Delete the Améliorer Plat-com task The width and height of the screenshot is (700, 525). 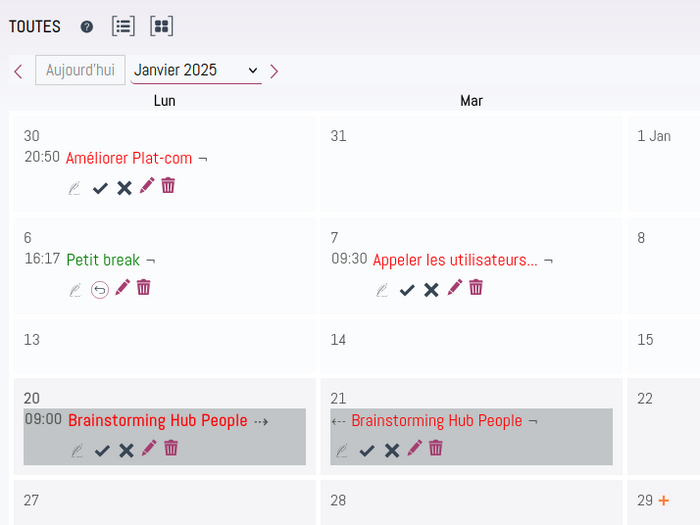click(x=168, y=186)
